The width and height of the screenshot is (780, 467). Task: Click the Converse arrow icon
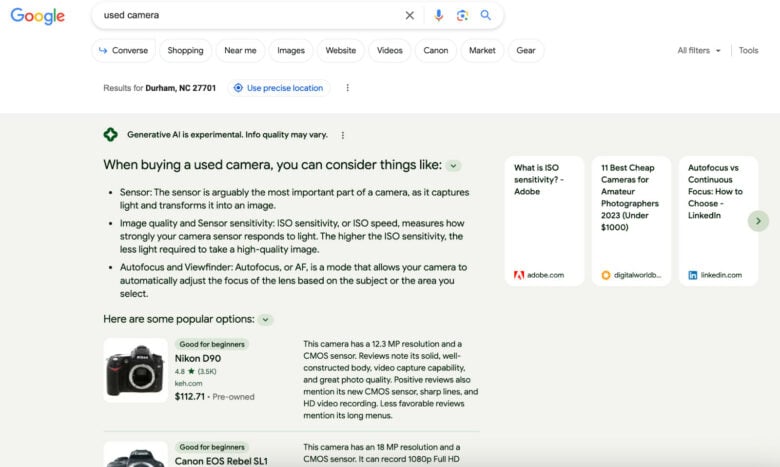(103, 50)
